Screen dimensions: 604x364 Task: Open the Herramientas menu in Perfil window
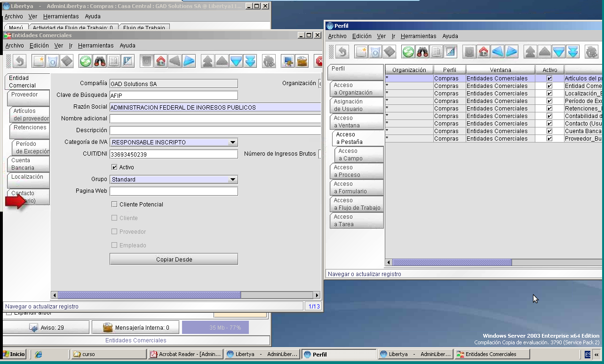pyautogui.click(x=418, y=36)
